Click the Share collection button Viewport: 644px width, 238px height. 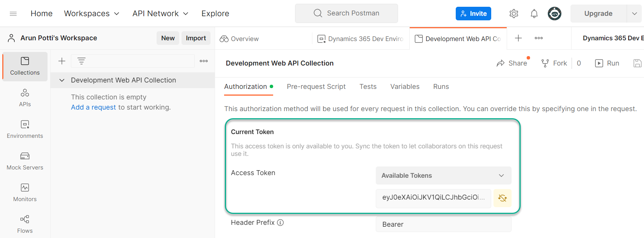tap(512, 63)
